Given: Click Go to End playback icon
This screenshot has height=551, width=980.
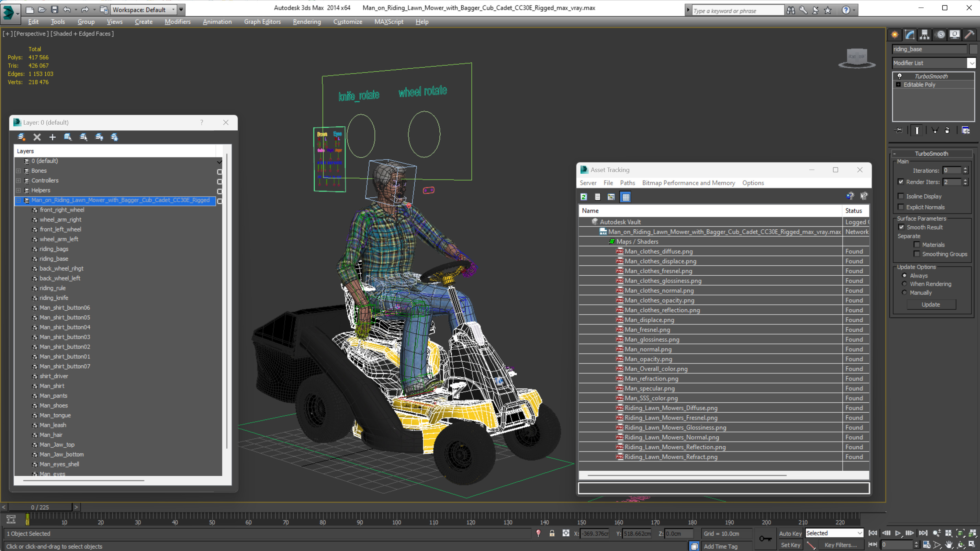Looking at the screenshot, I should (923, 533).
